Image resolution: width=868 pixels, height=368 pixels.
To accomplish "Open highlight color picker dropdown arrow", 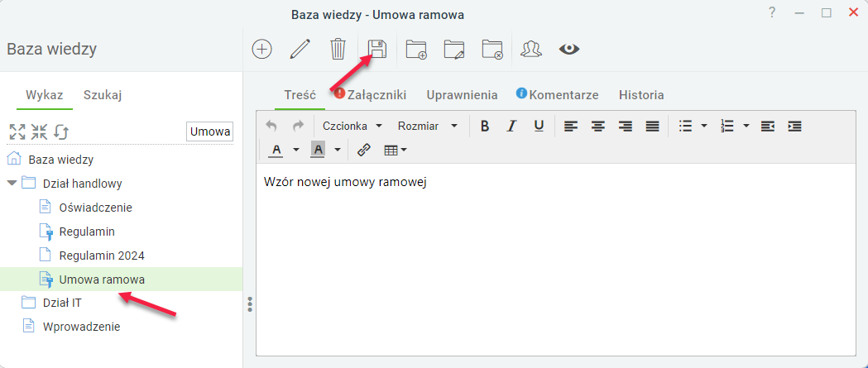I will 337,150.
